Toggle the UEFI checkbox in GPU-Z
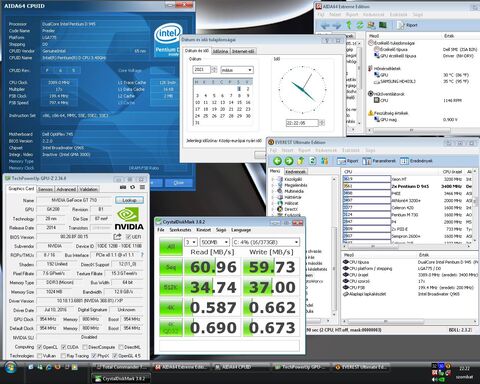 click(129, 237)
